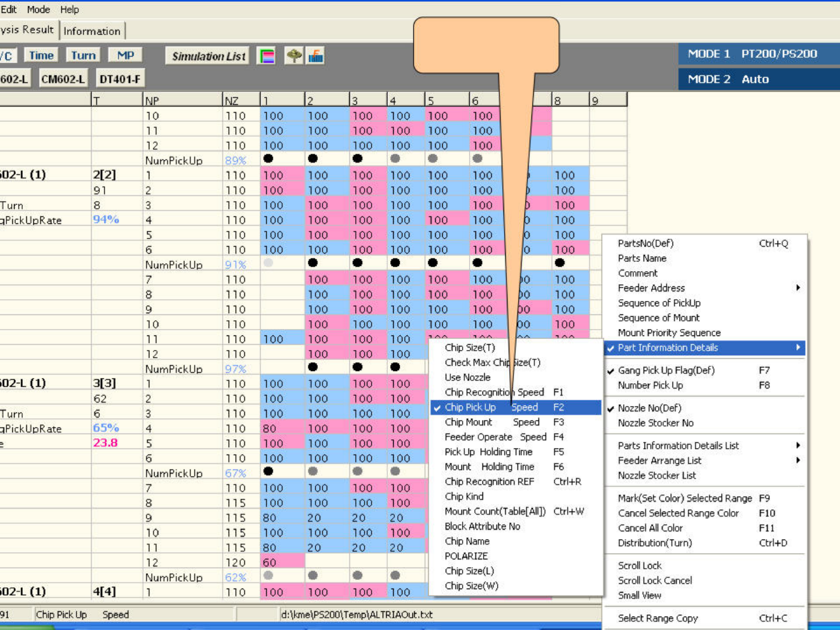Expand Feeder Arrange List submenu arrow

click(x=797, y=460)
